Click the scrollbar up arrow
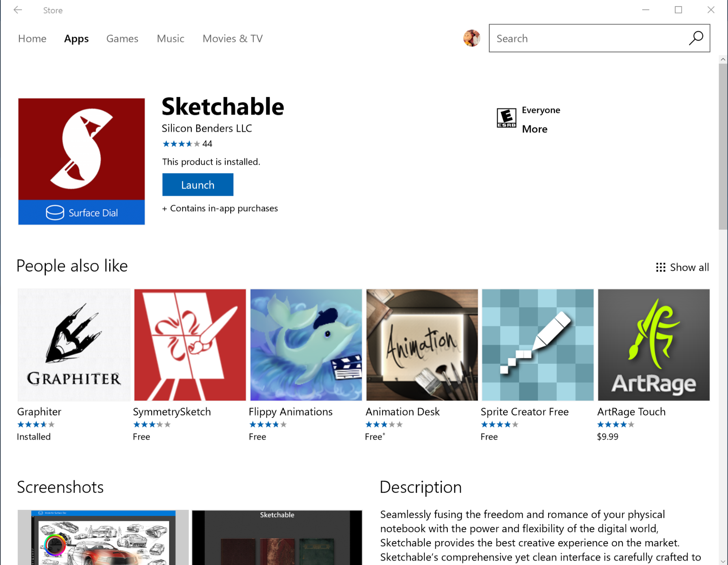 (723, 59)
